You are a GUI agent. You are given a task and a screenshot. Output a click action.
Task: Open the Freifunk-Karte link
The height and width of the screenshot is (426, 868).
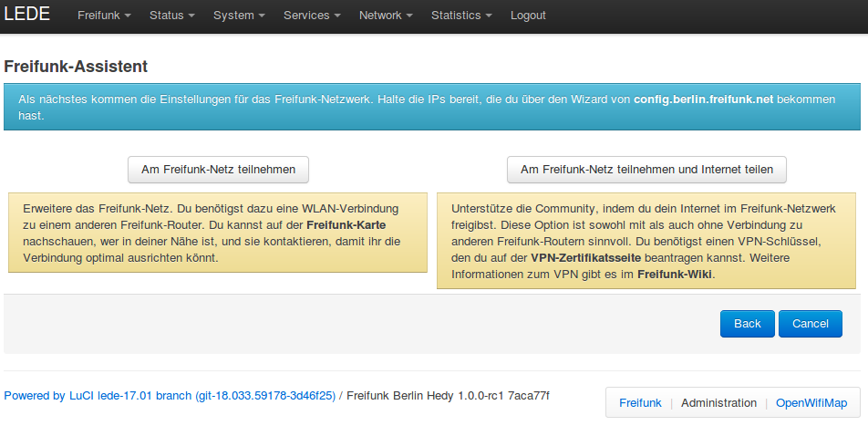pyautogui.click(x=351, y=224)
